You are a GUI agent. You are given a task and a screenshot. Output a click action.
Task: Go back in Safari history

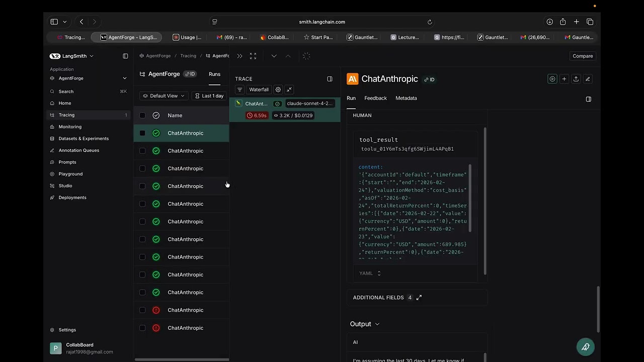tap(82, 22)
